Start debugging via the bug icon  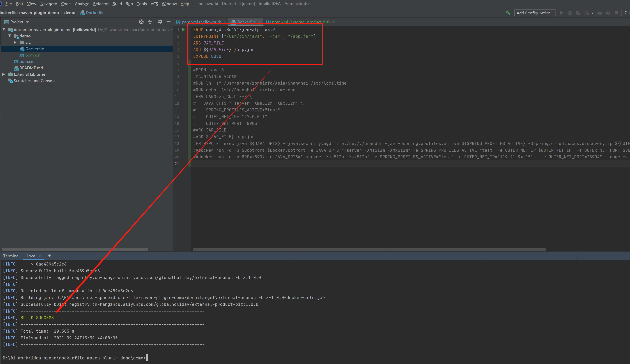click(x=570, y=13)
